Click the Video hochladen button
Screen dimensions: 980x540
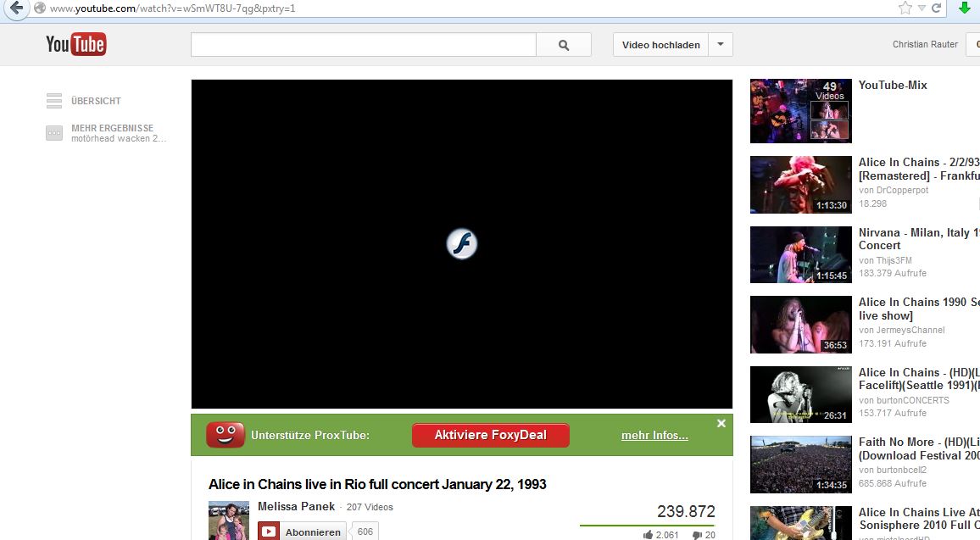(660, 45)
